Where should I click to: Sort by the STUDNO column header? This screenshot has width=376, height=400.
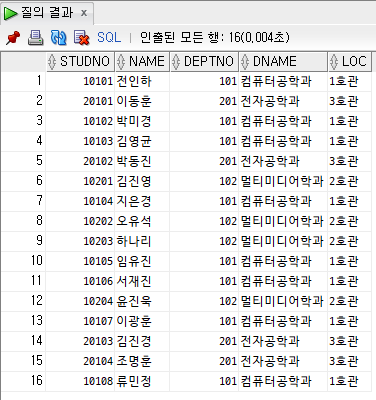80,62
